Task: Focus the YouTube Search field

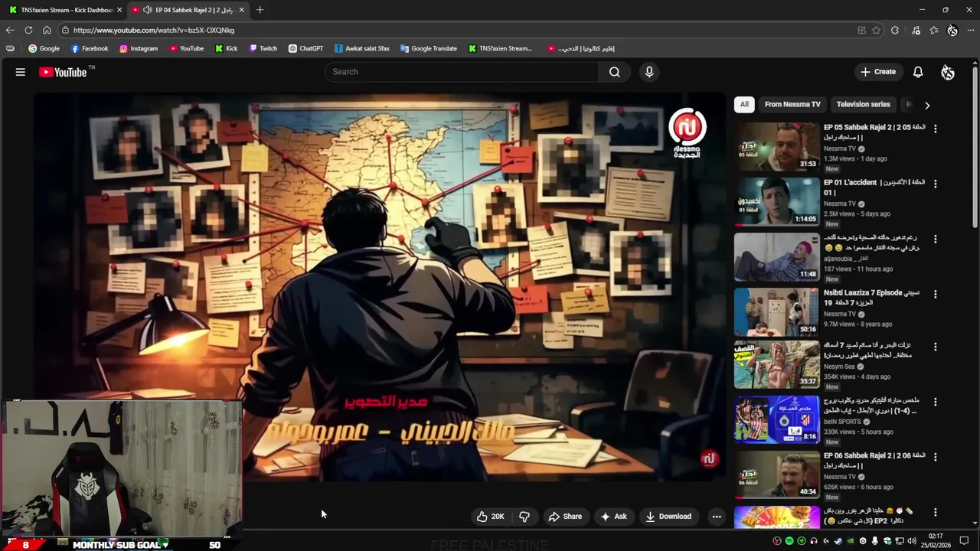Action: pos(462,72)
